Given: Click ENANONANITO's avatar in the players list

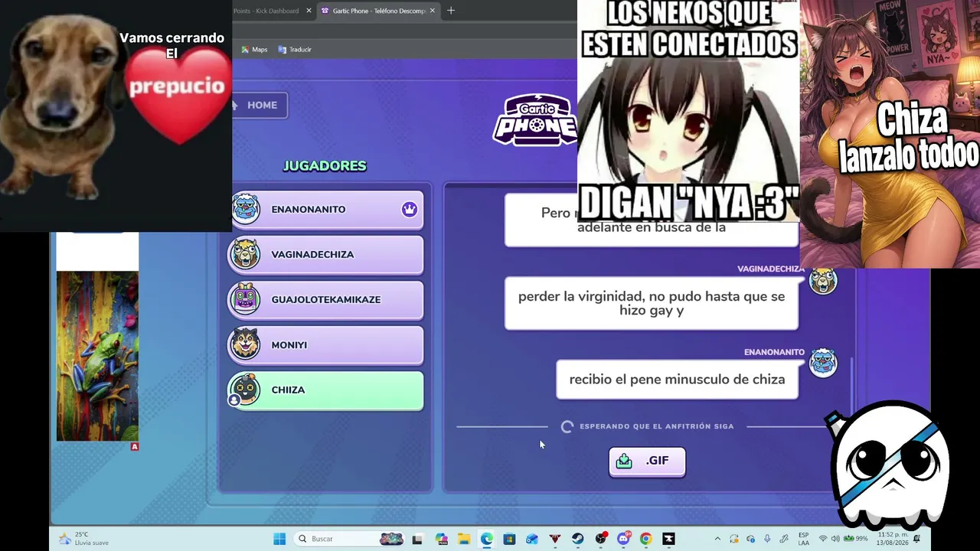Looking at the screenshot, I should (246, 209).
